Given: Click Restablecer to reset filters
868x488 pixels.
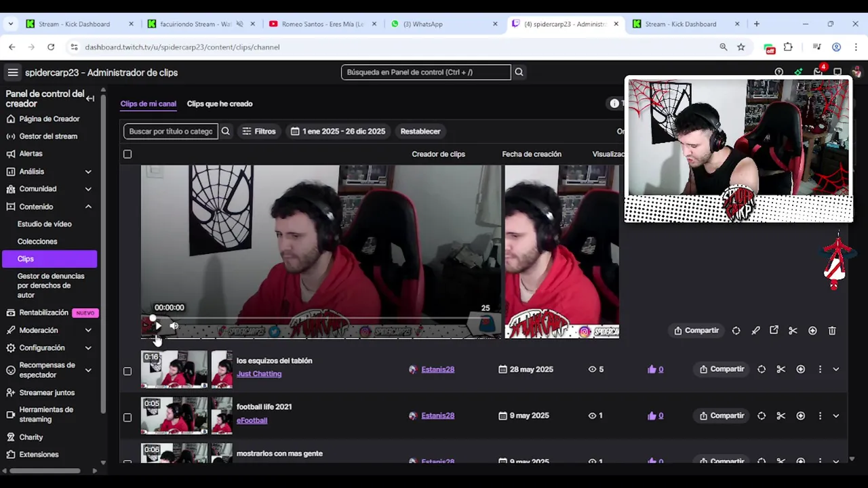Looking at the screenshot, I should point(420,131).
